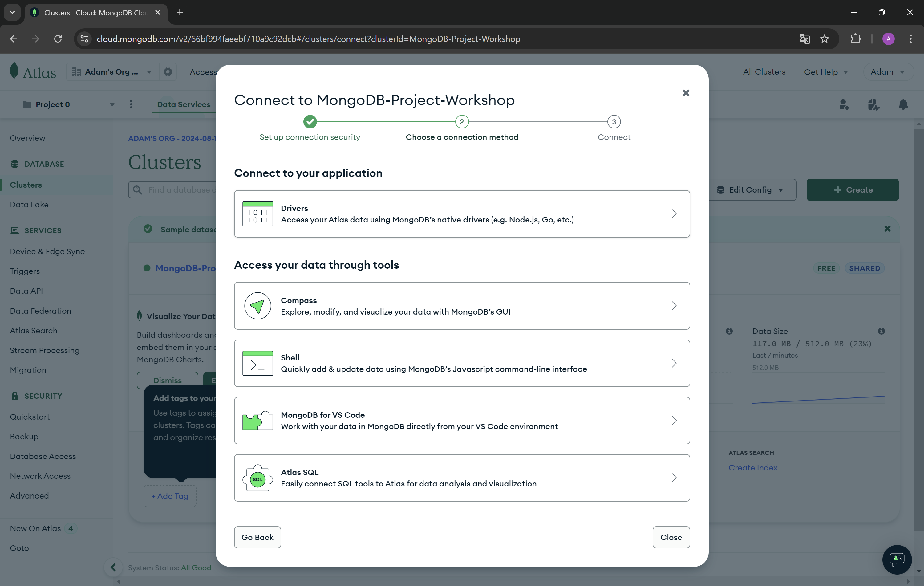Click the Compass paper-plane icon
924x586 pixels.
click(257, 306)
